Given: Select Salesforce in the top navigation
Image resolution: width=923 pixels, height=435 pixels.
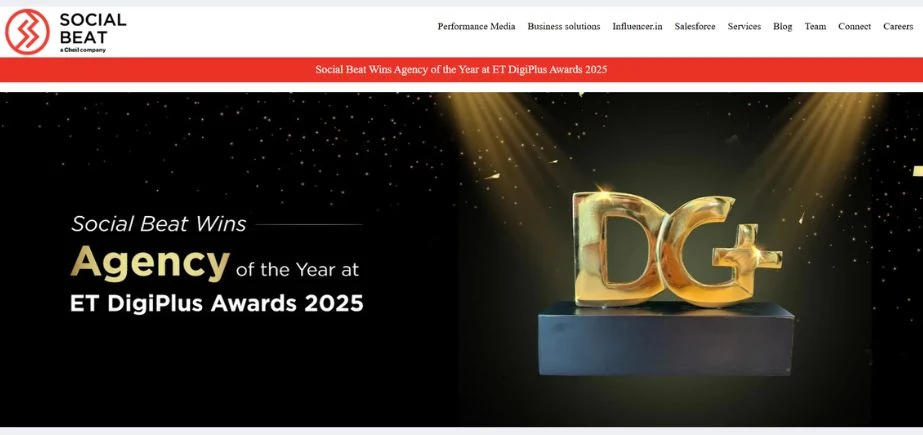Looking at the screenshot, I should click(x=695, y=26).
